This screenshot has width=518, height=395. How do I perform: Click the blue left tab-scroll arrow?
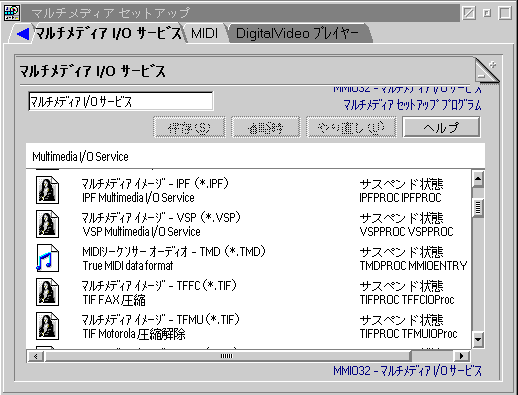pos(23,34)
